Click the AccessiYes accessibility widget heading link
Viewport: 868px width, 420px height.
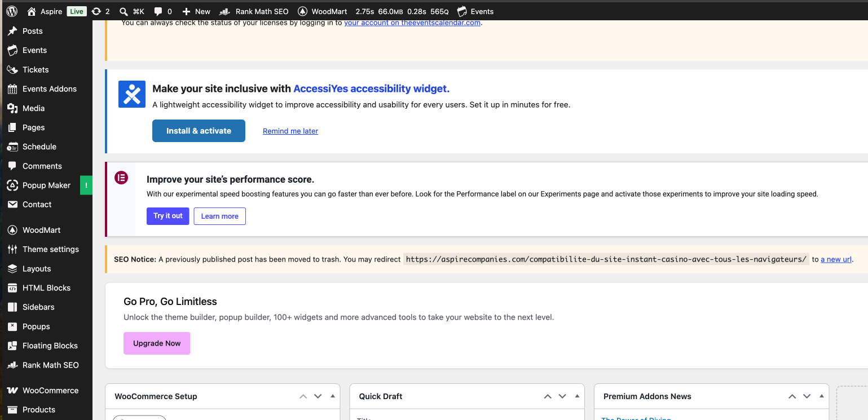point(371,89)
